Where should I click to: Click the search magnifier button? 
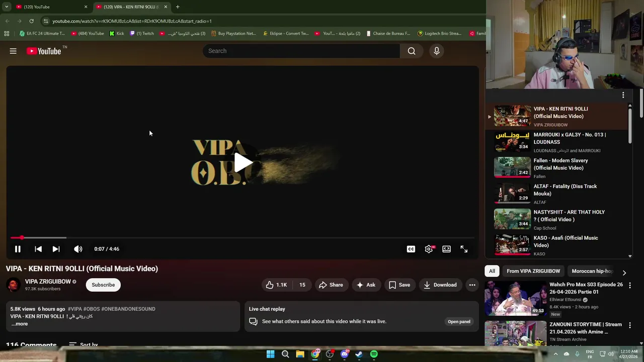(412, 51)
